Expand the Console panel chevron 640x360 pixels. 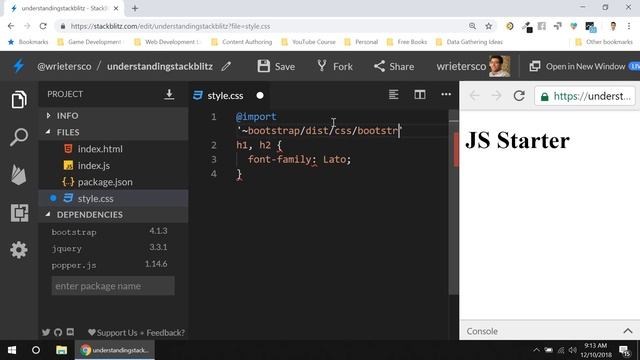click(628, 331)
